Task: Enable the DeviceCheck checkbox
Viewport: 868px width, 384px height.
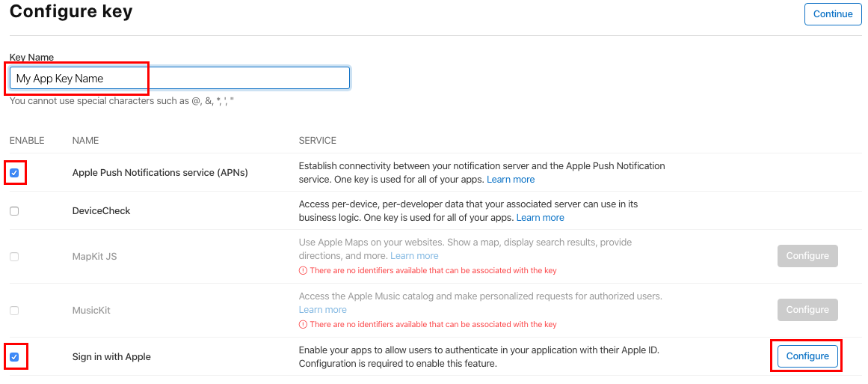Action: pyautogui.click(x=14, y=211)
